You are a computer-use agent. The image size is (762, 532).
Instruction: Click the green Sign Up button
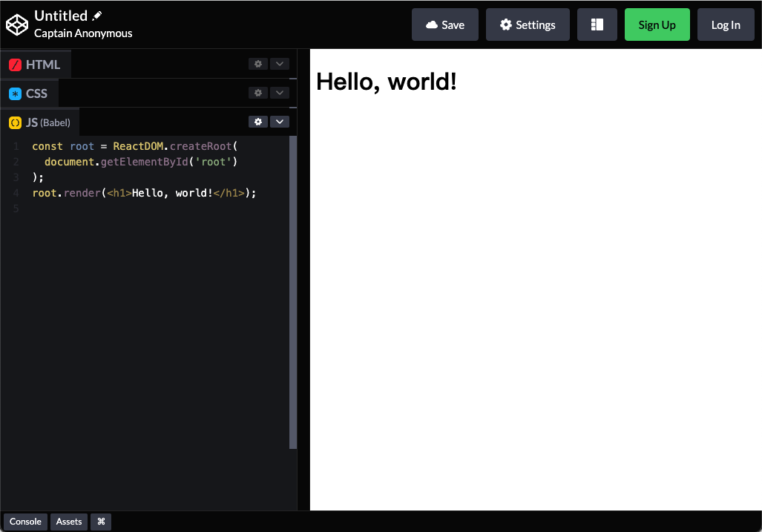657,24
